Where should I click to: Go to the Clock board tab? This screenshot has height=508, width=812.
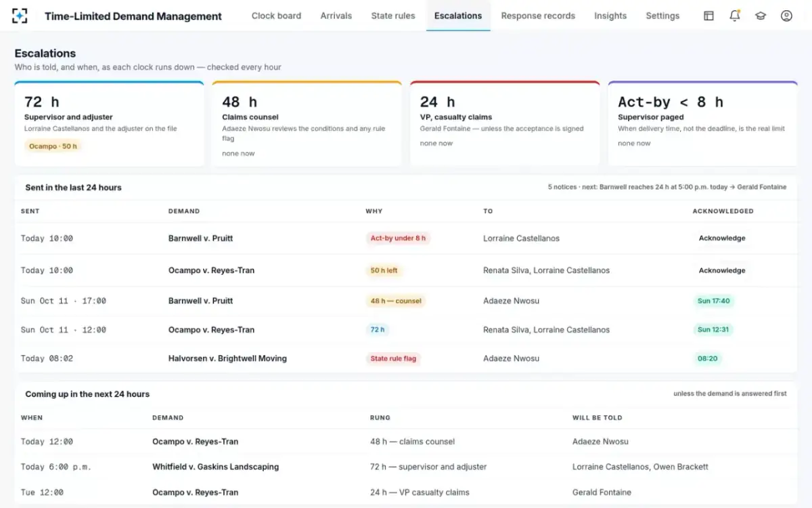(x=276, y=16)
